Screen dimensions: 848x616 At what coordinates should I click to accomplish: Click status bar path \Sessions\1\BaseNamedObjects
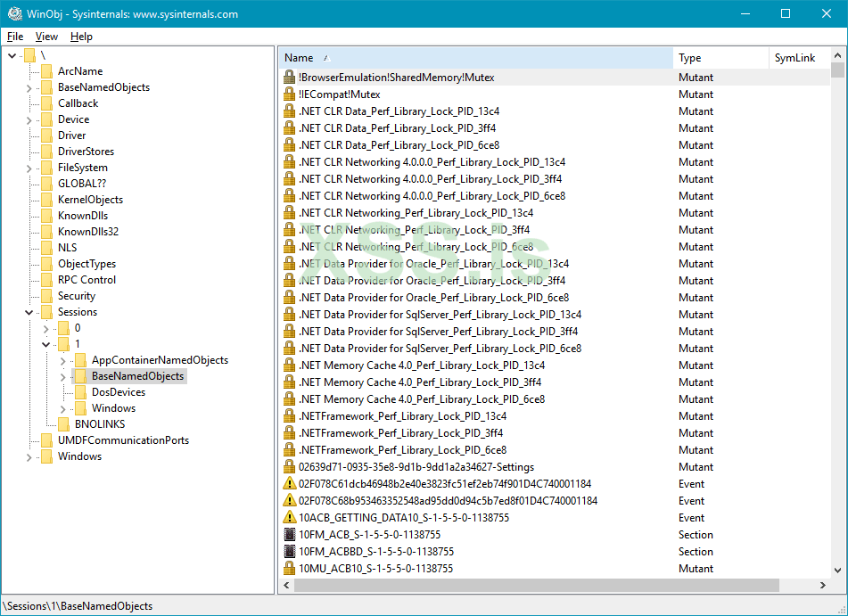pos(78,606)
